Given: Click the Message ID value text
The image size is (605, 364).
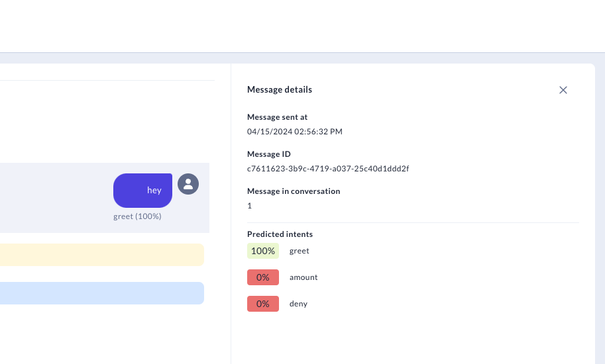Looking at the screenshot, I should [x=328, y=169].
